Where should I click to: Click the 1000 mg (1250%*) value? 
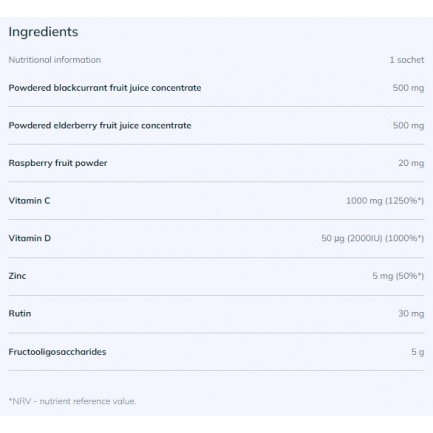[x=385, y=201]
